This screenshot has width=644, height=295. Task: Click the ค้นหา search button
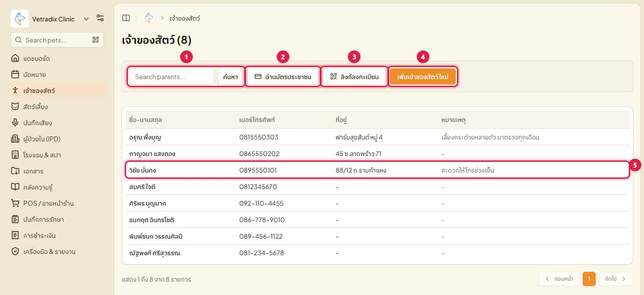(230, 77)
